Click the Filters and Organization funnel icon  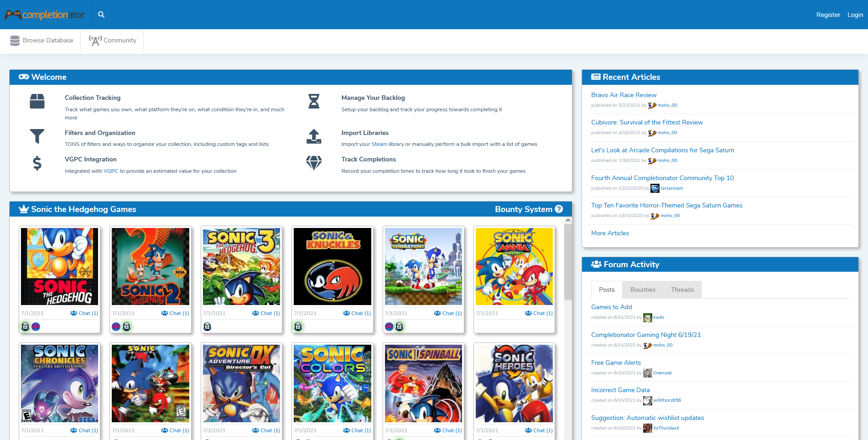(x=37, y=136)
